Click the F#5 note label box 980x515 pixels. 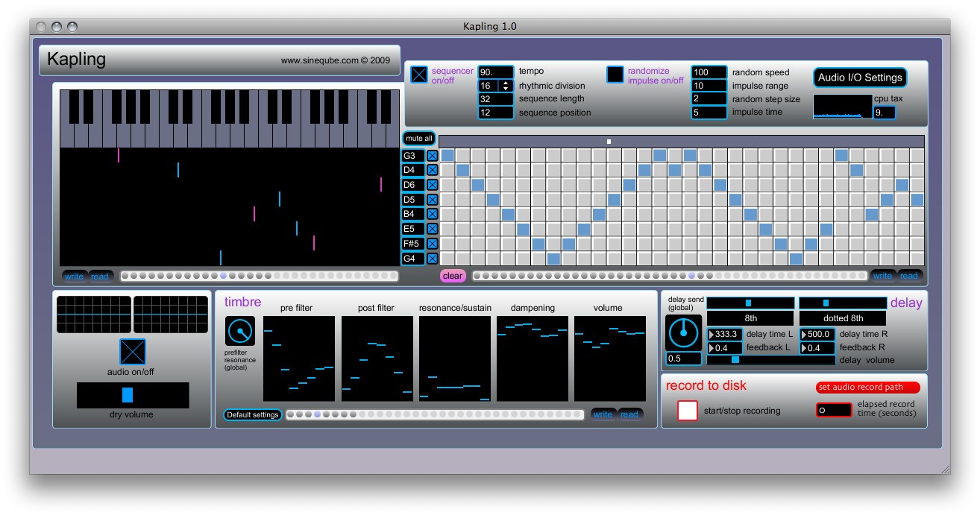(x=412, y=244)
